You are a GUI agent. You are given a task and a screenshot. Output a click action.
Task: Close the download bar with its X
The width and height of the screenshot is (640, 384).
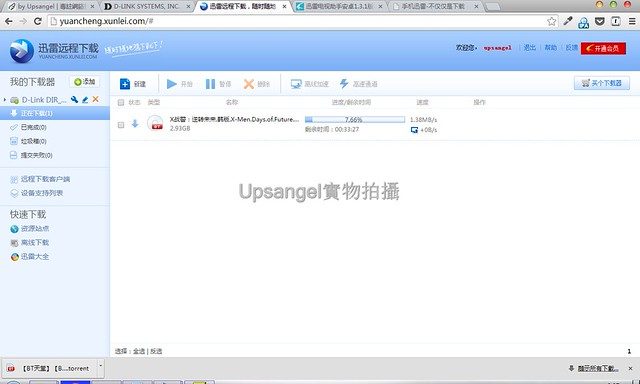(630, 368)
